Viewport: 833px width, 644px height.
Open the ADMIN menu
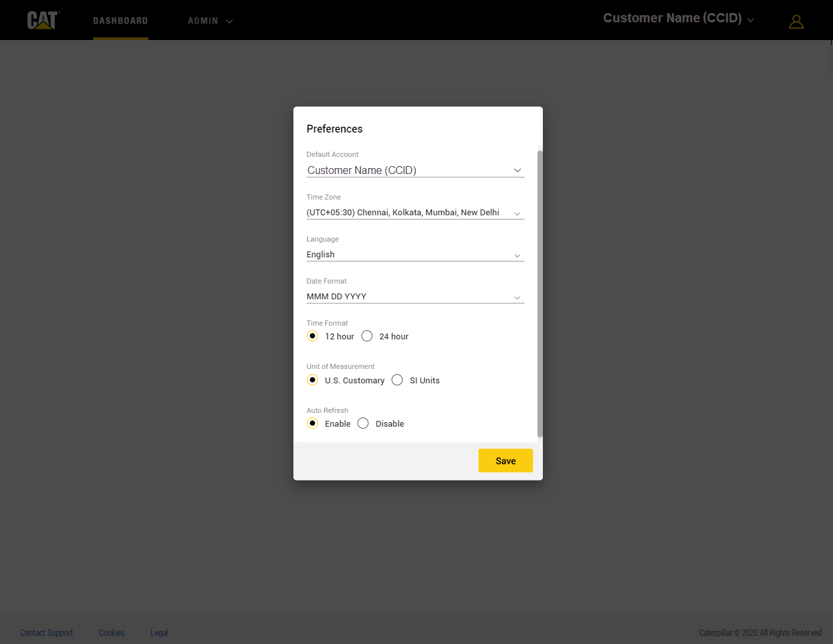[x=203, y=21]
